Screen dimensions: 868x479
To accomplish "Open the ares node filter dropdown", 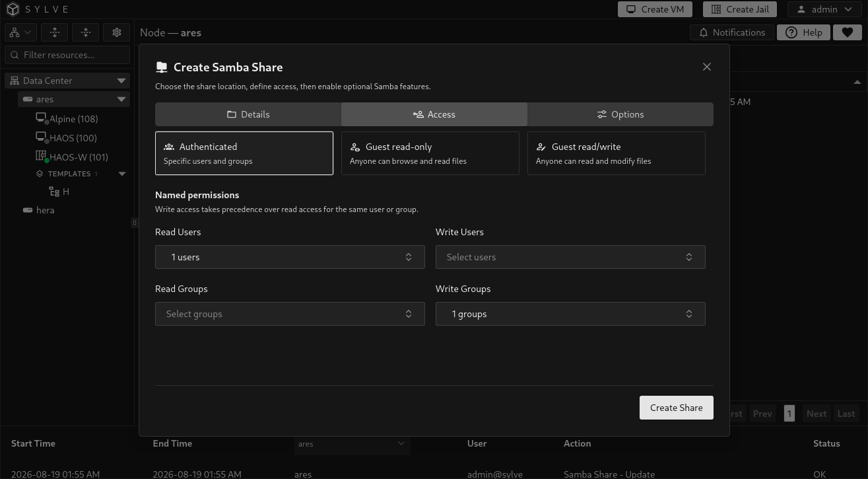I will pos(352,444).
